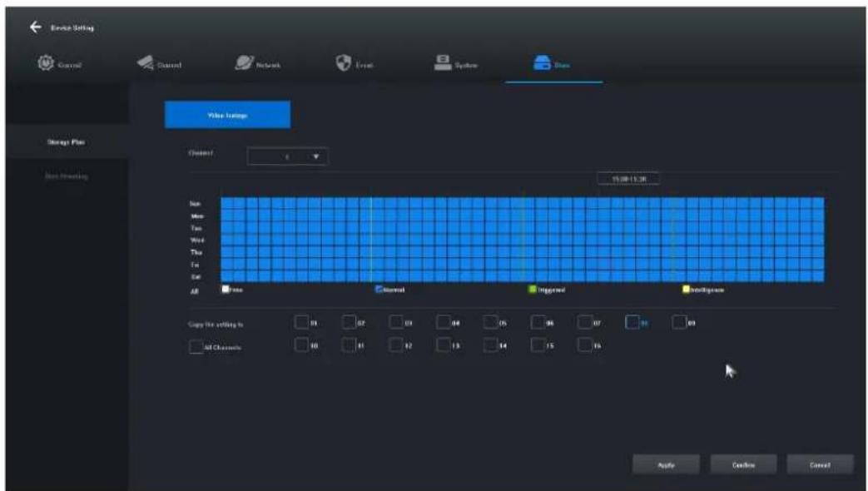Check copy-to channel 11 box
868x491 pixels.
coord(349,345)
